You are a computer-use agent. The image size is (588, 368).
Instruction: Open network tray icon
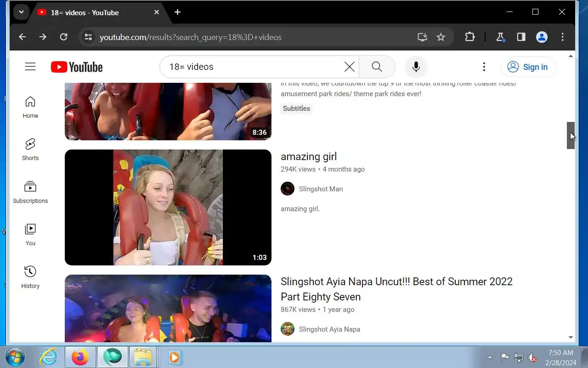(519, 357)
